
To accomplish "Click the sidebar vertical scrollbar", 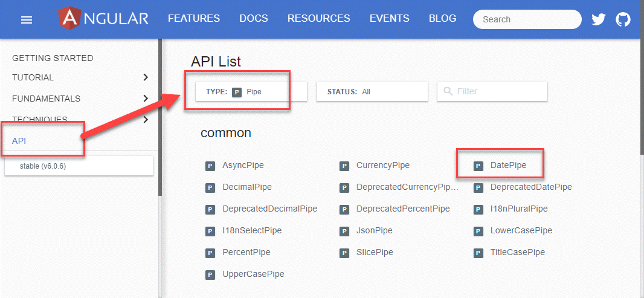I will (x=160, y=121).
